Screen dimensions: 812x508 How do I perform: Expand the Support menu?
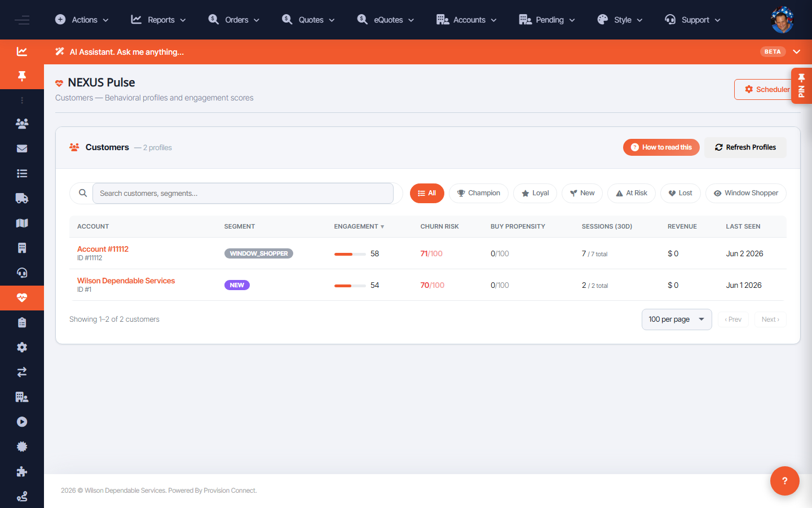click(693, 20)
